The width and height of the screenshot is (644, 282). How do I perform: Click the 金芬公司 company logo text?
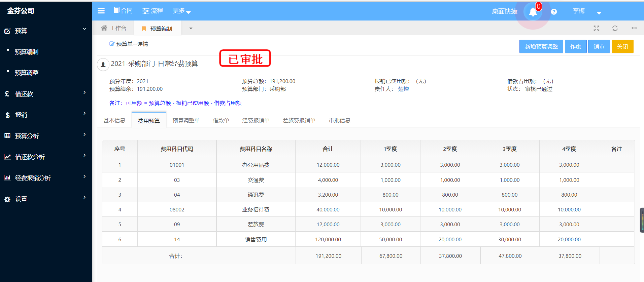(21, 11)
